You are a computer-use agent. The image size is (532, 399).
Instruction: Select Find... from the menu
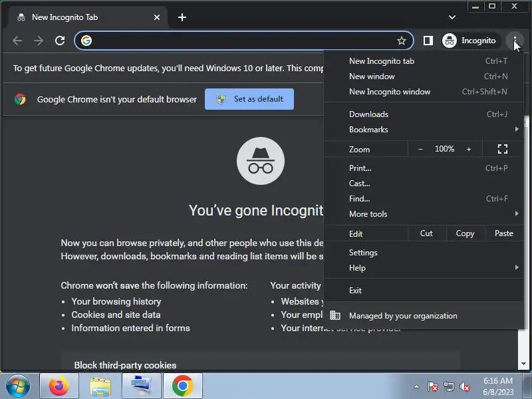tap(424, 199)
